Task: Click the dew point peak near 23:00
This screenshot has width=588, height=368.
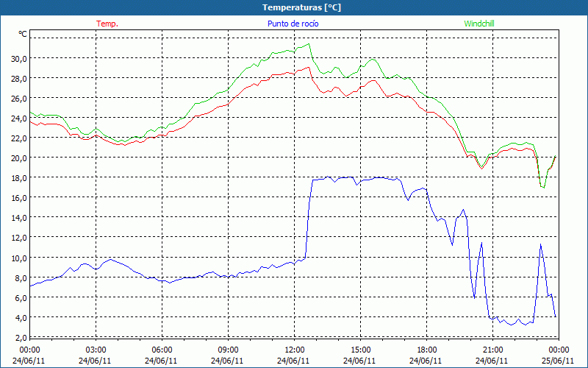Action: (540, 244)
